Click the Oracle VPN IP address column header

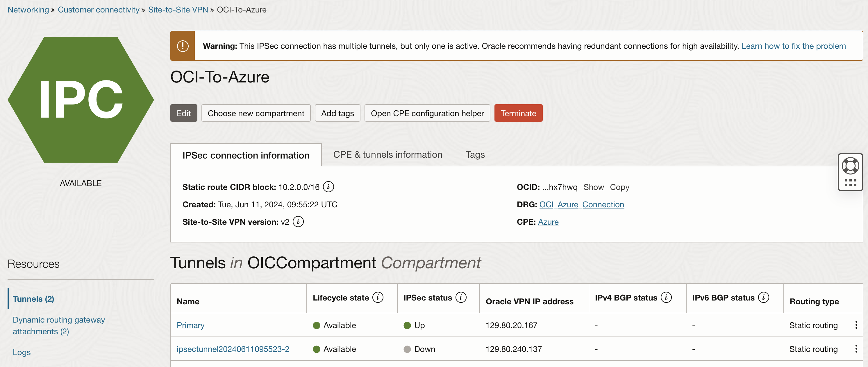(x=529, y=301)
